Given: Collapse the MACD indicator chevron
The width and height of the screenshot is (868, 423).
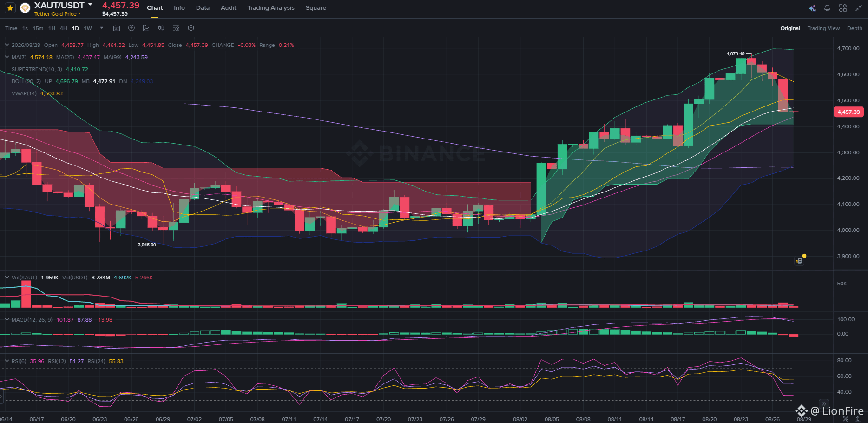Looking at the screenshot, I should tap(7, 320).
